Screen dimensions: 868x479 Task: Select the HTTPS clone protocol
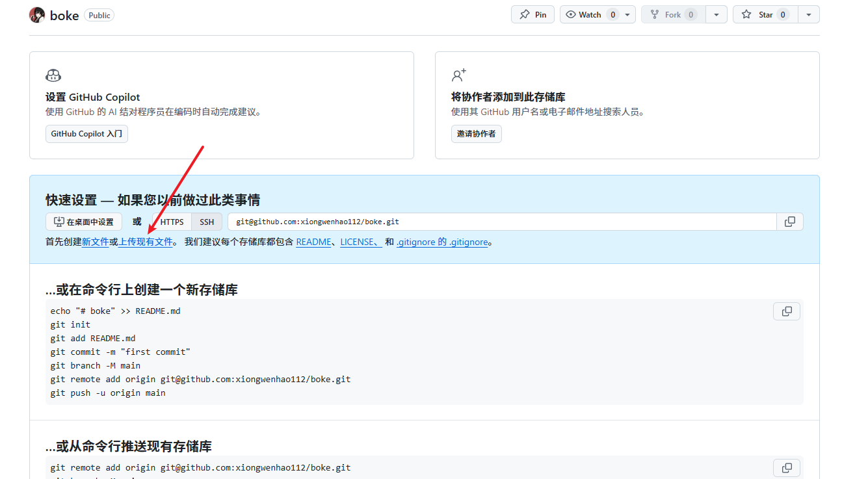pyautogui.click(x=172, y=222)
